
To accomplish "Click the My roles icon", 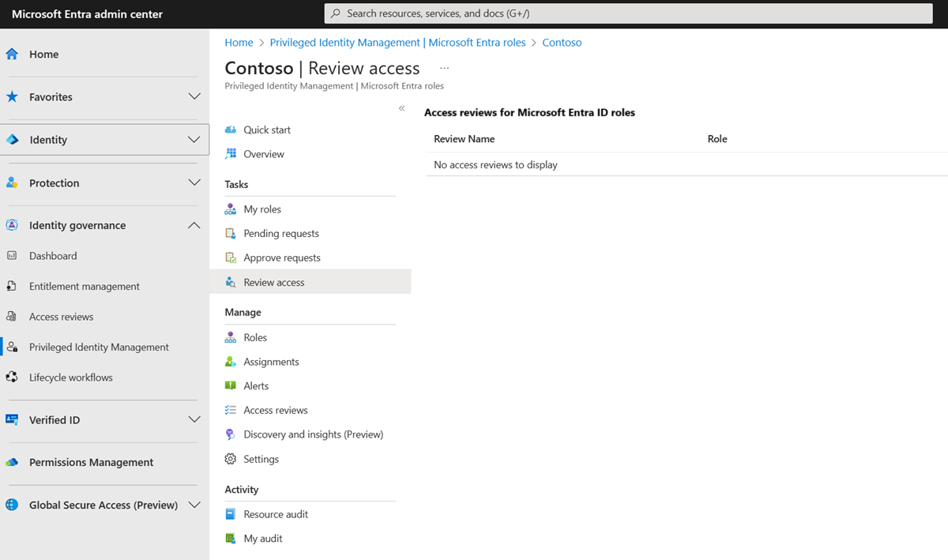I will (231, 209).
